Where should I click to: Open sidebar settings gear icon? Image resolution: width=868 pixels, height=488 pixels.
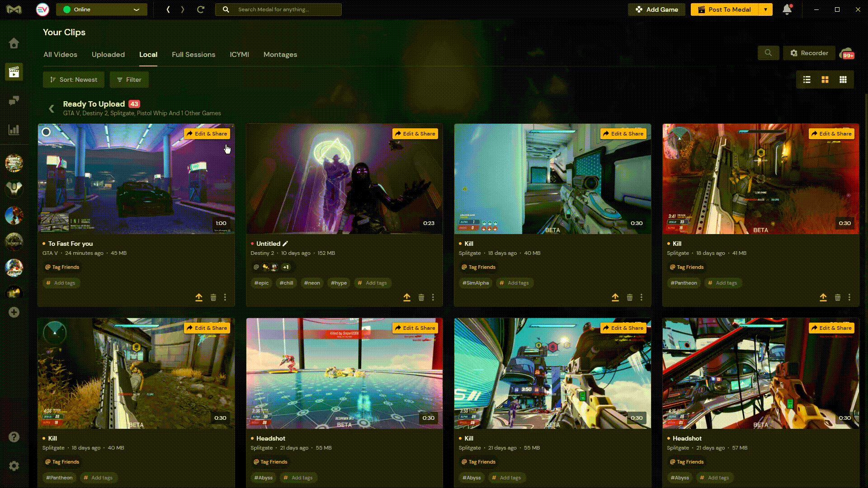[x=14, y=466]
